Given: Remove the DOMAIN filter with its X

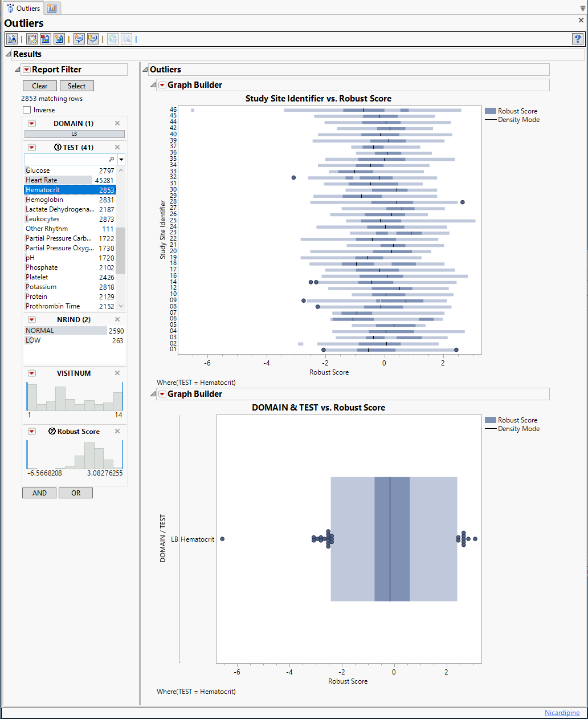Looking at the screenshot, I should coord(117,123).
